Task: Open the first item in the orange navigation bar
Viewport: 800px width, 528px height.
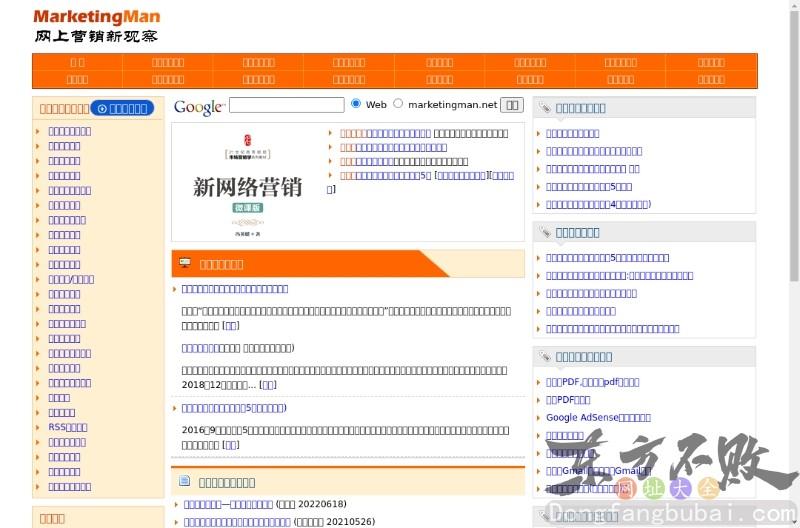Action: [x=77, y=63]
